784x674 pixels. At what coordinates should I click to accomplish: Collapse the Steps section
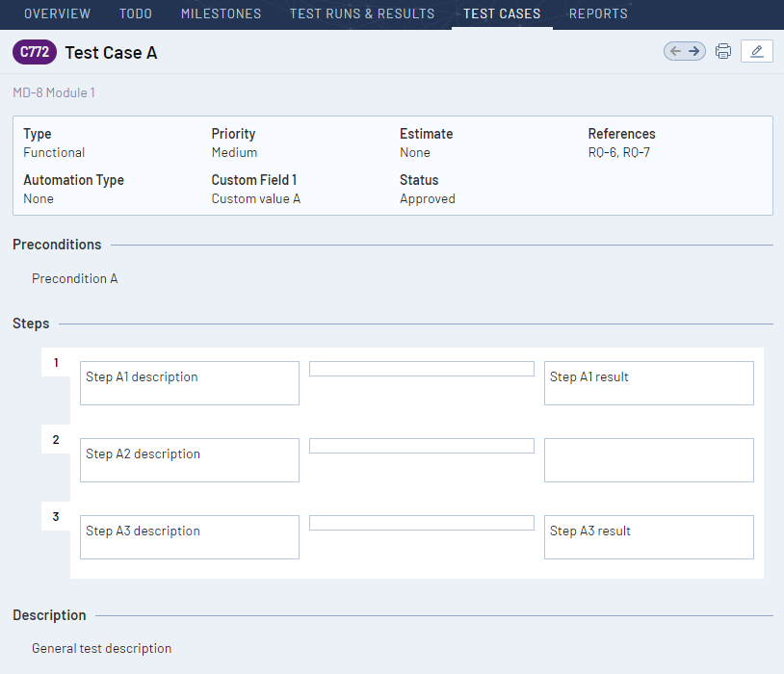tap(30, 324)
